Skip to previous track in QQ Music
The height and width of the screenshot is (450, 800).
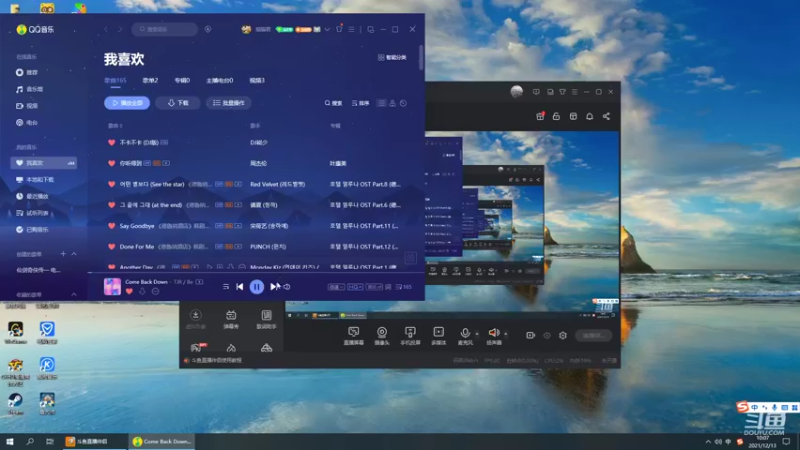240,287
